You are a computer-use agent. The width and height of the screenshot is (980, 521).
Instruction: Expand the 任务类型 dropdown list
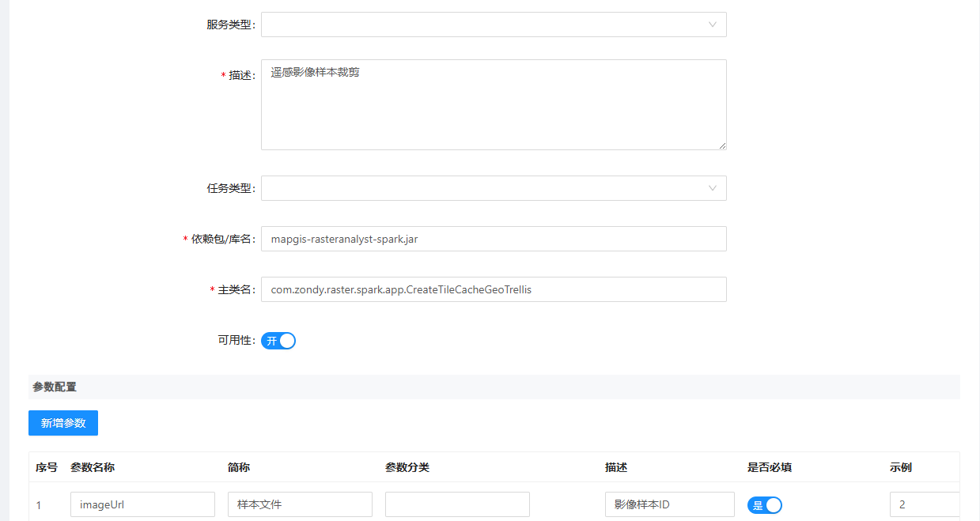tap(493, 188)
